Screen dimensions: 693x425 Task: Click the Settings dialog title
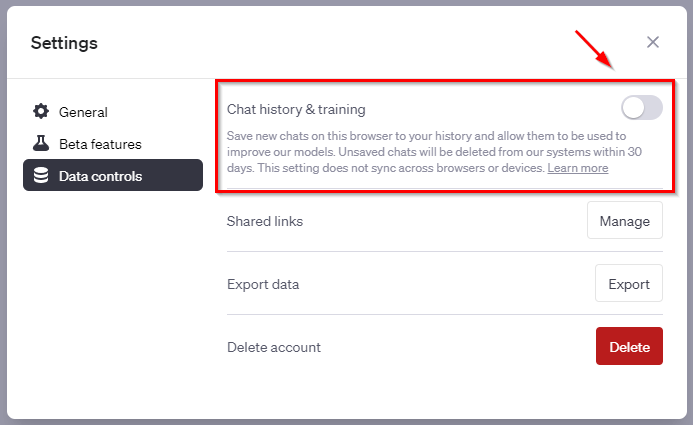tap(64, 43)
